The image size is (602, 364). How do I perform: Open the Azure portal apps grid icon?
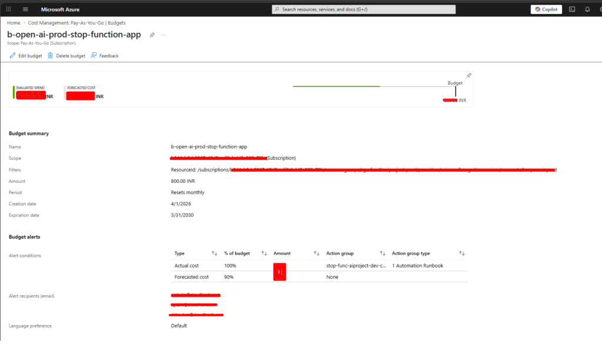click(8, 9)
